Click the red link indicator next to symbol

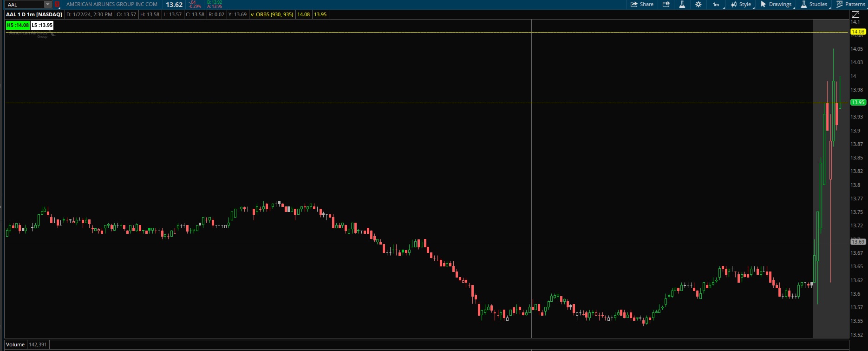tap(57, 4)
